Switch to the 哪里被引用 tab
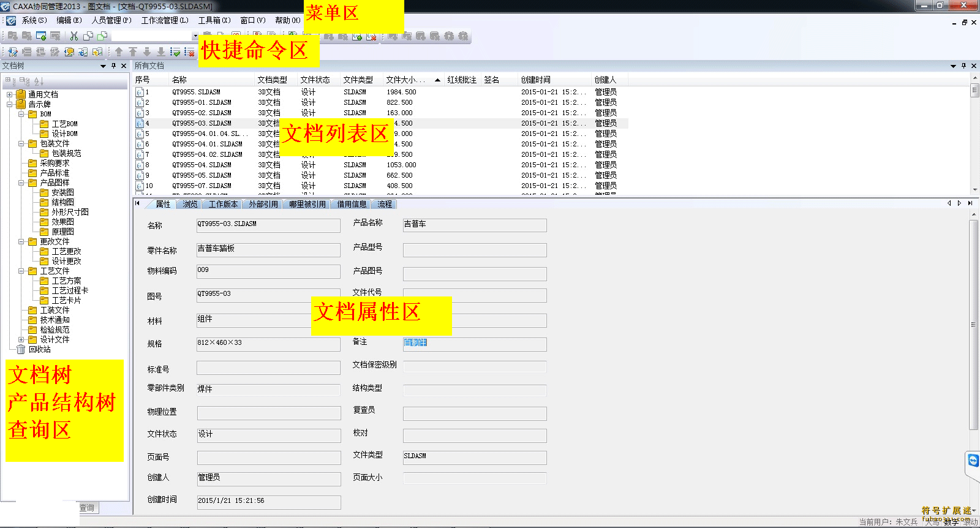This screenshot has height=528, width=980. [307, 204]
